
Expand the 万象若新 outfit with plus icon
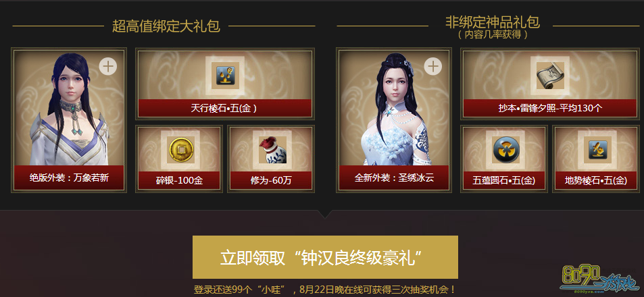pos(108,66)
